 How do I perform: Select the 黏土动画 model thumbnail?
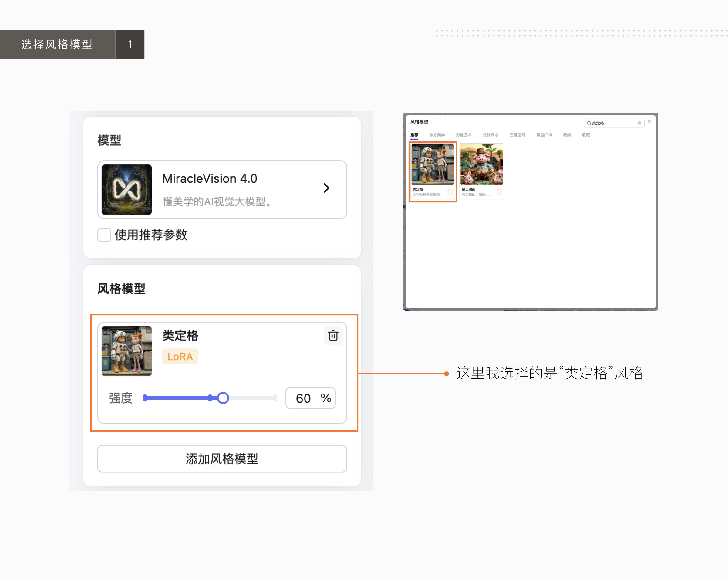pyautogui.click(x=482, y=164)
